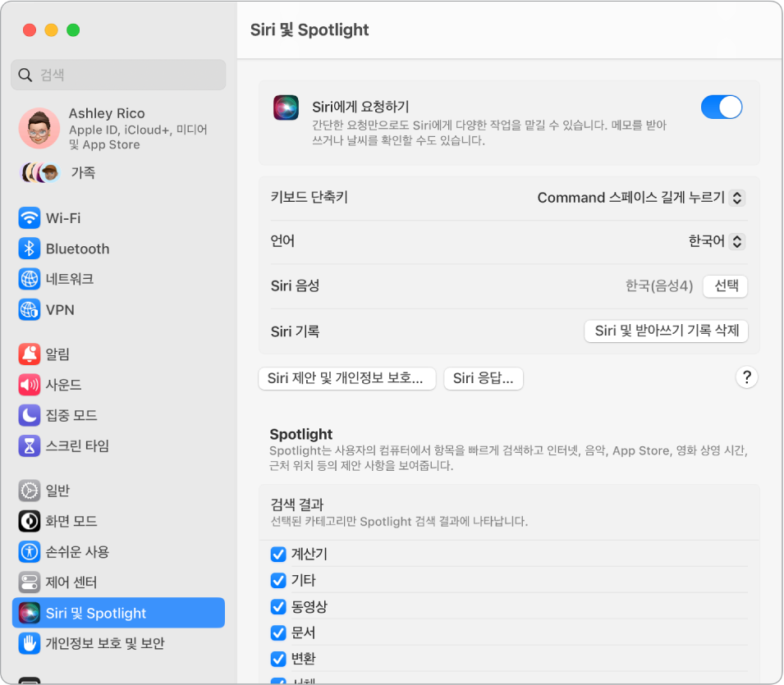
Task: Open 가족 family avatars icon
Action: (x=40, y=173)
